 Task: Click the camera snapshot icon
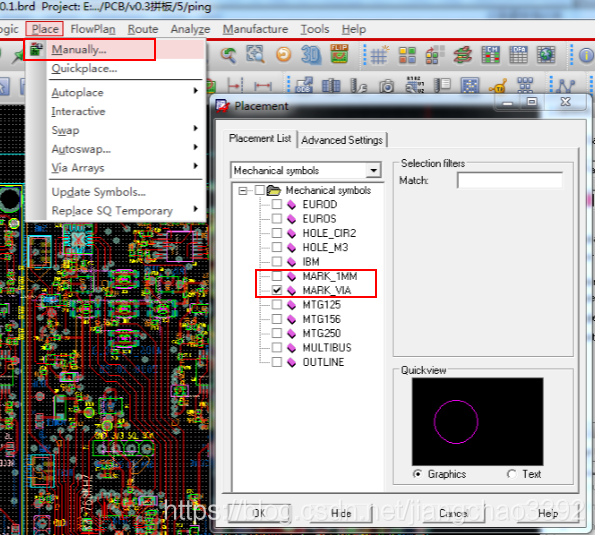(387, 87)
